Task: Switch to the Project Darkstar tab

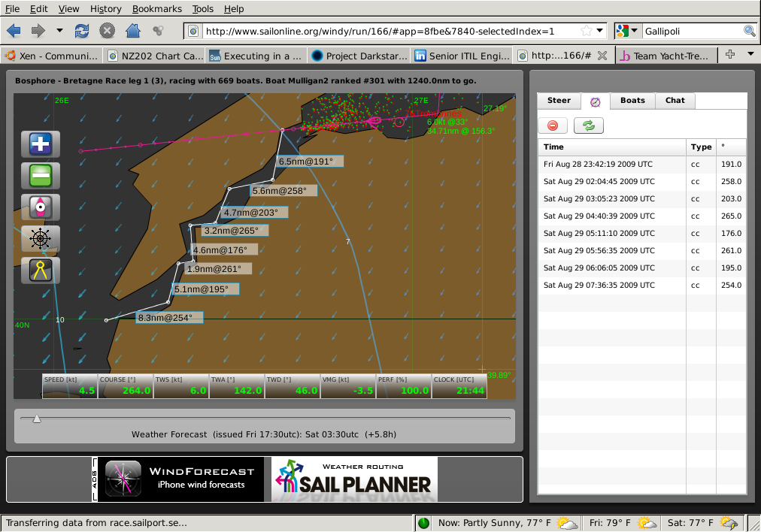Action: [x=359, y=56]
